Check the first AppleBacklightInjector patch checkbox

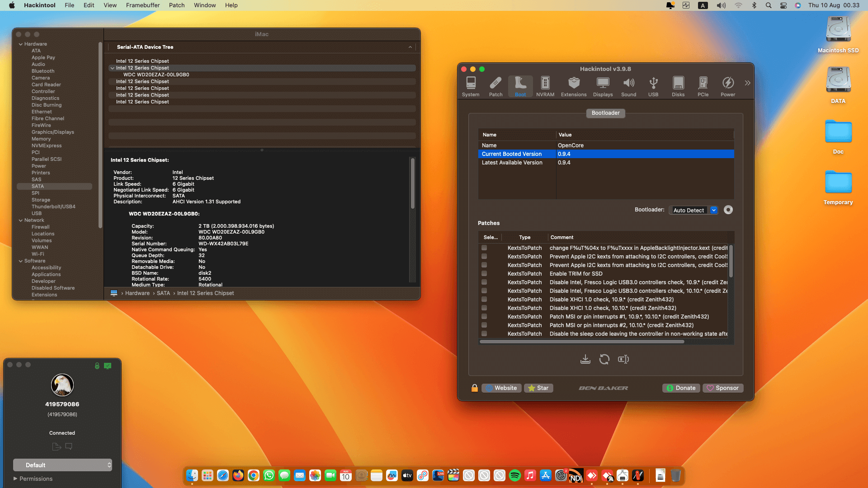(x=484, y=248)
